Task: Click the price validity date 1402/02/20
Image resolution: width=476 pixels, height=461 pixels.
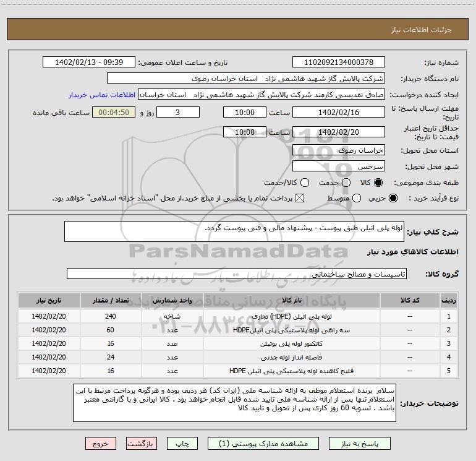Action: [339, 132]
